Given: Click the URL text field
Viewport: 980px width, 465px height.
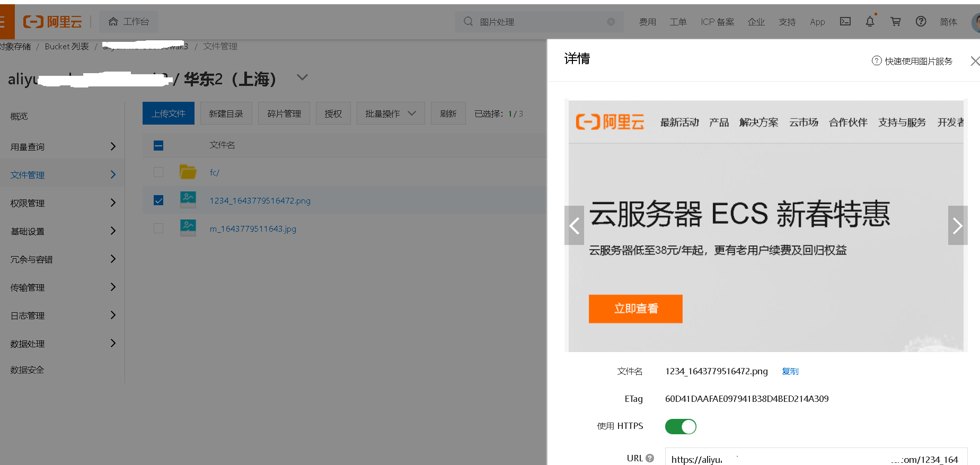Looking at the screenshot, I should point(816,457).
